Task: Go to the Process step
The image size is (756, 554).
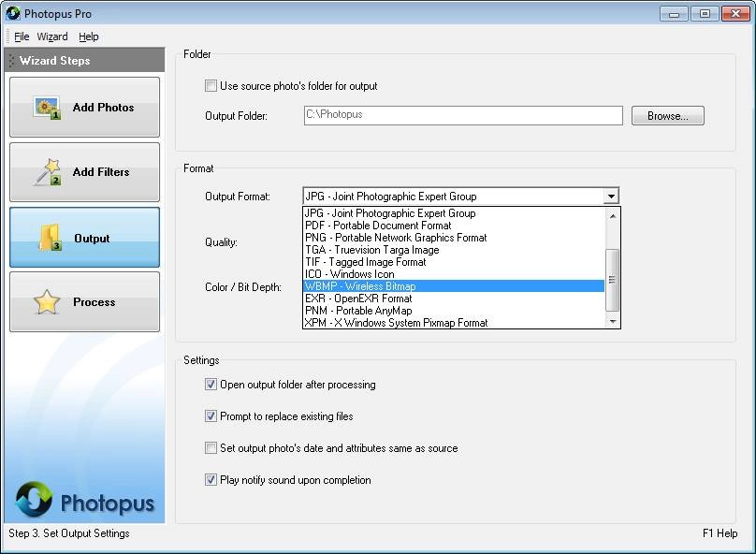Action: [84, 302]
